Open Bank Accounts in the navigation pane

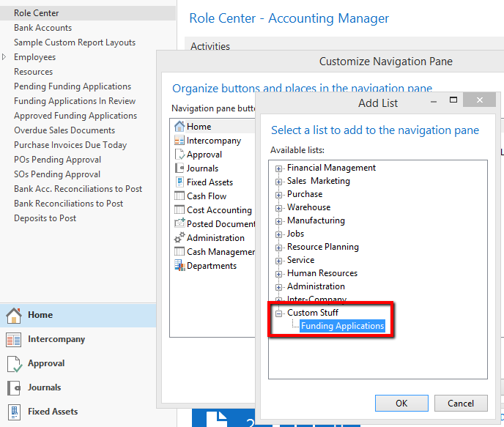tap(42, 28)
